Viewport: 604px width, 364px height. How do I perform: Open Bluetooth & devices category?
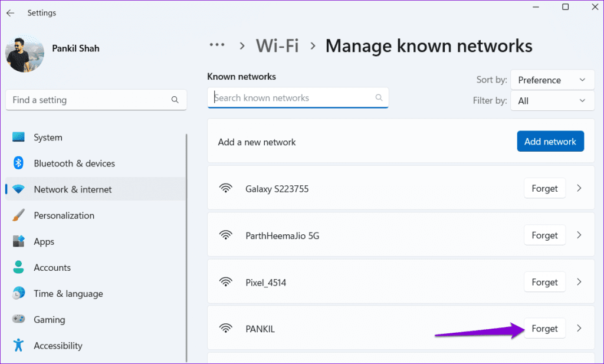pos(74,163)
